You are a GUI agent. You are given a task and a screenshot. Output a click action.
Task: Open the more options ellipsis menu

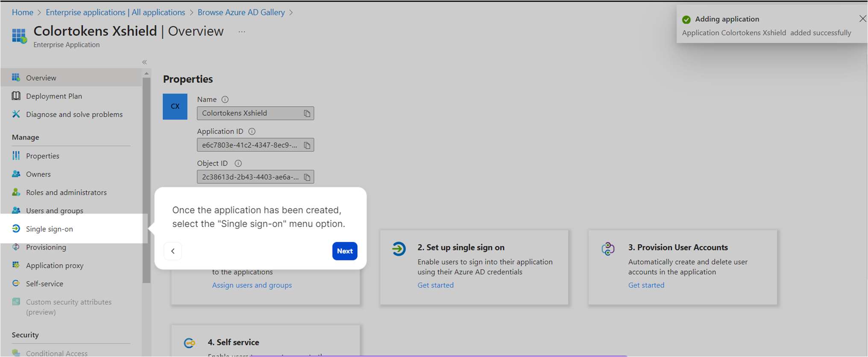point(242,32)
